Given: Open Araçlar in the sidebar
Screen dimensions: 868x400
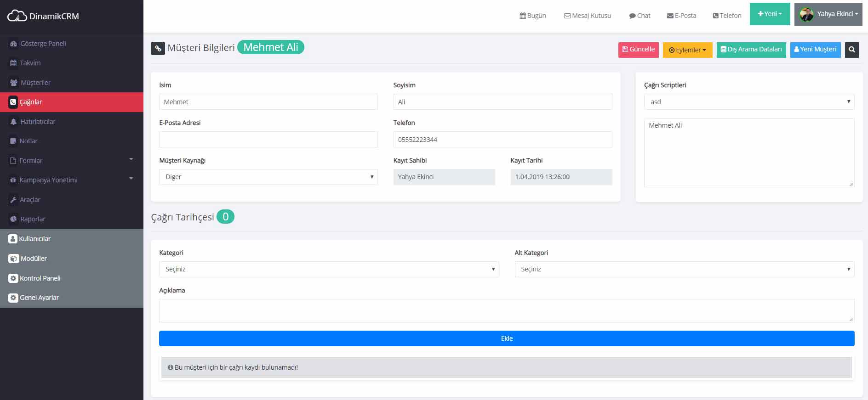Looking at the screenshot, I should (72, 200).
